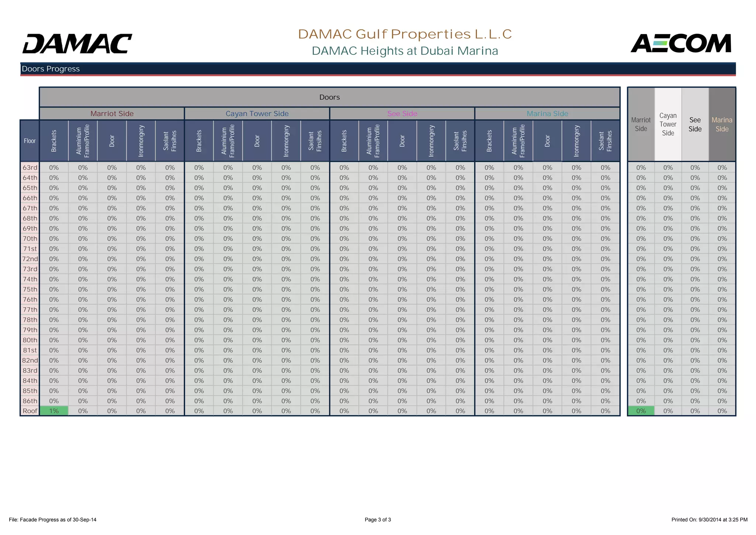Click the Floor column header
Screen dimensions: 756x535
click(30, 141)
